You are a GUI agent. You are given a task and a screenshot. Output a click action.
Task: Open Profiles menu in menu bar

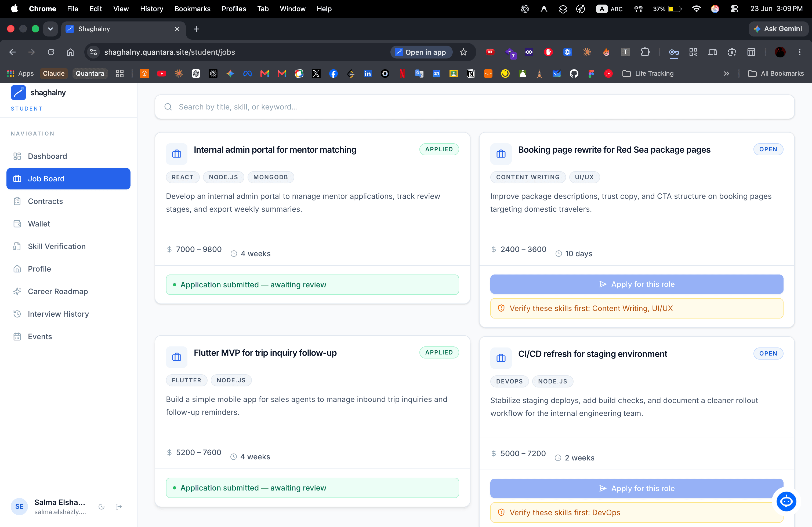coord(234,9)
